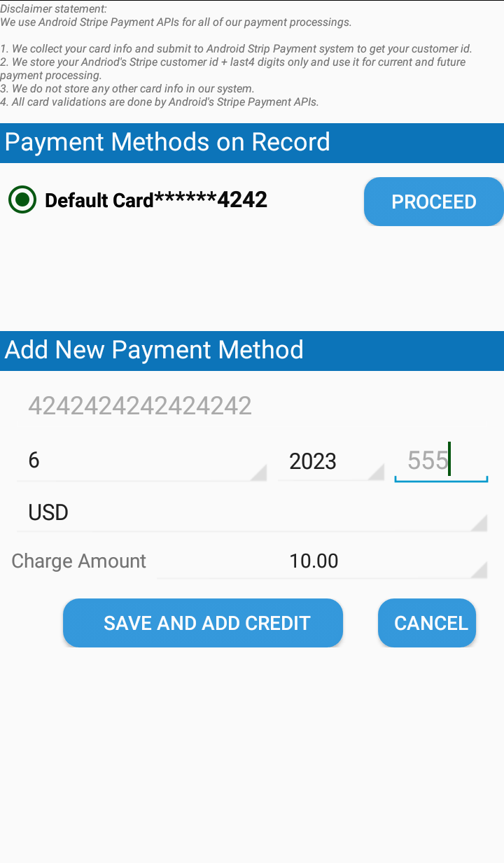This screenshot has height=863, width=504.
Task: Click the charge amount spinner's triangle arrow
Action: tap(479, 571)
